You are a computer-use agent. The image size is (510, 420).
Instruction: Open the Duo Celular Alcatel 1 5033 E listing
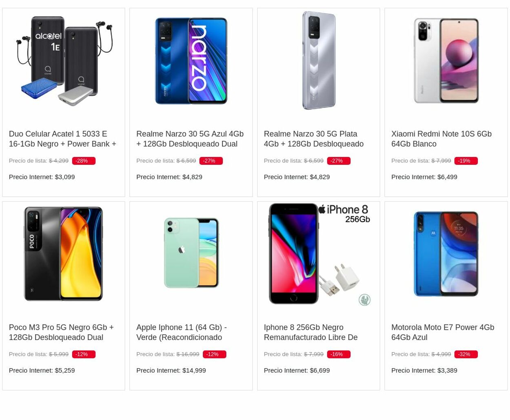click(62, 139)
